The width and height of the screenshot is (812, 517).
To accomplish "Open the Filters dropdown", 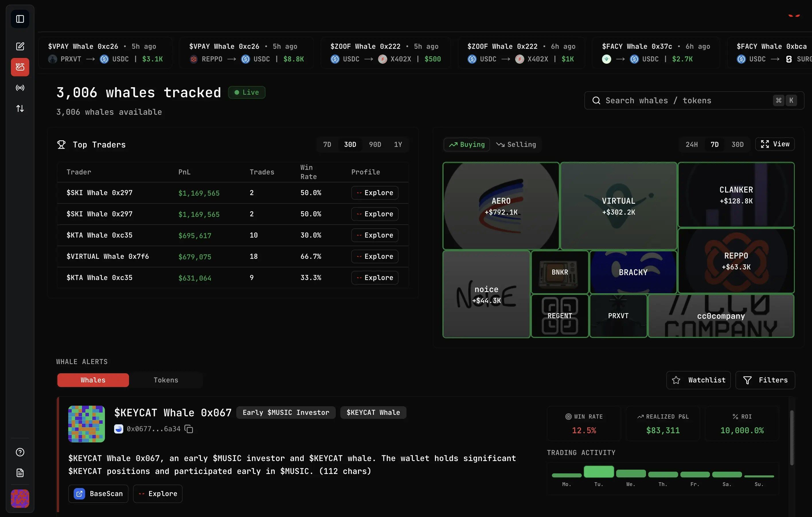I will [765, 380].
